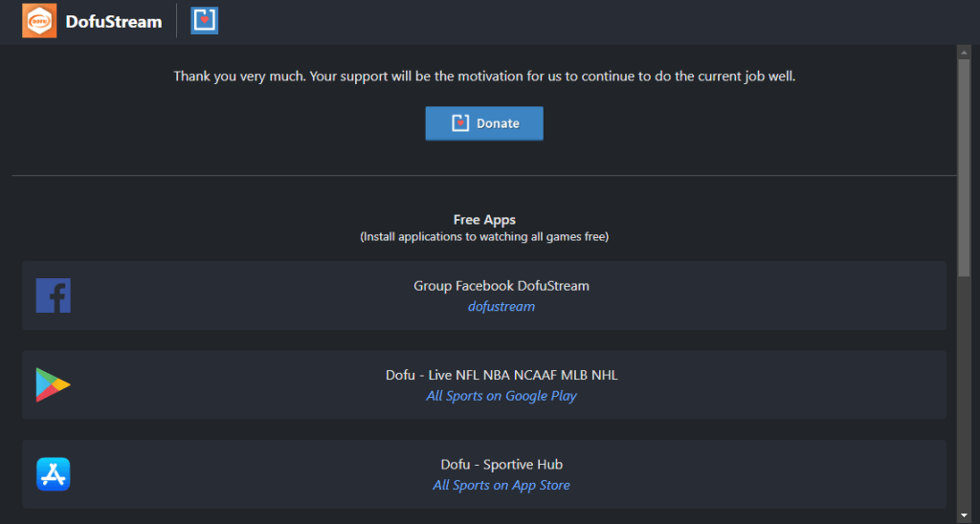Open the All Sports on Google Play link

(501, 396)
